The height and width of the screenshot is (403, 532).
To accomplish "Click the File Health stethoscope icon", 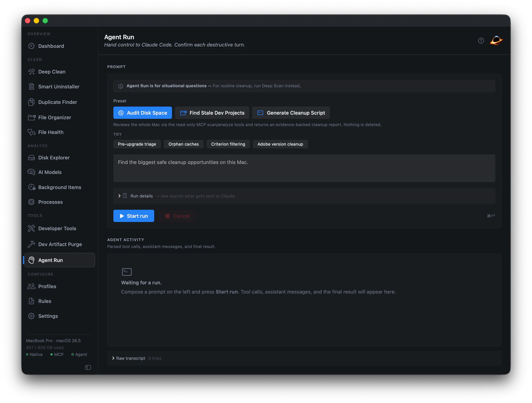I will [32, 132].
